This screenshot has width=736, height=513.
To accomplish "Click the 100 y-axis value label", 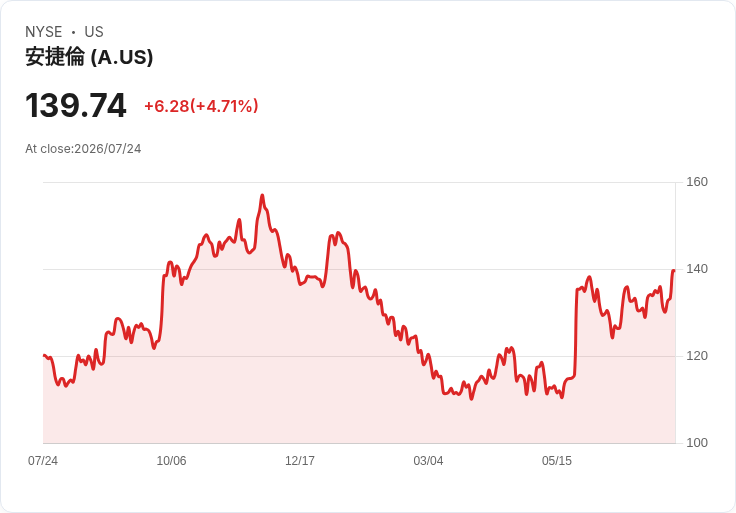I will pyautogui.click(x=697, y=443).
